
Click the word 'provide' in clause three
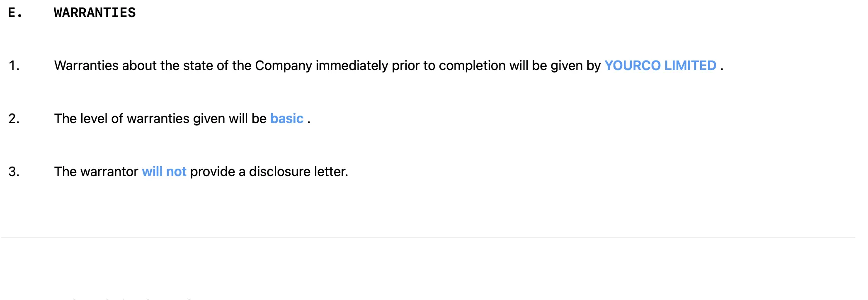(213, 172)
